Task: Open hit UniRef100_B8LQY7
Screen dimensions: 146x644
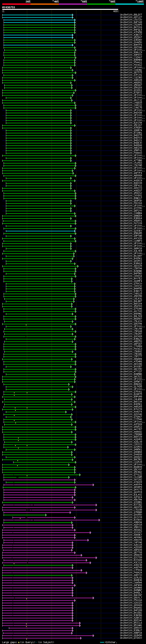Action: coord(131,15)
